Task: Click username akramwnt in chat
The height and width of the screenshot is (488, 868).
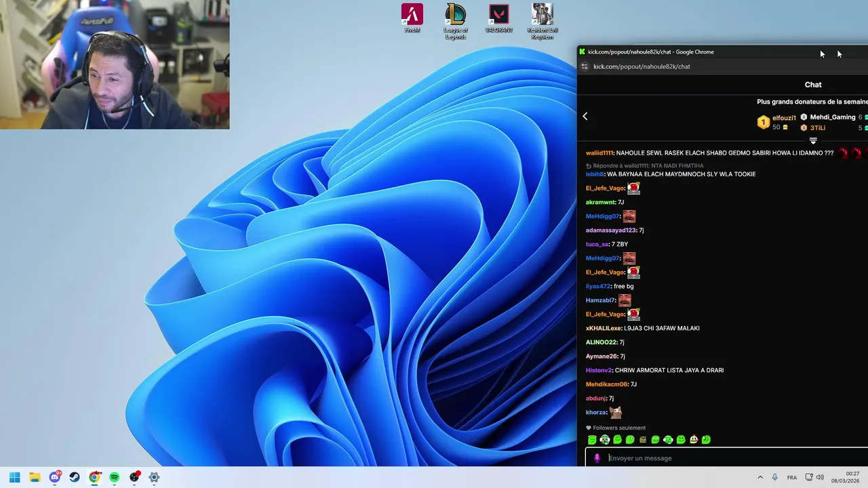Action: [601, 203]
